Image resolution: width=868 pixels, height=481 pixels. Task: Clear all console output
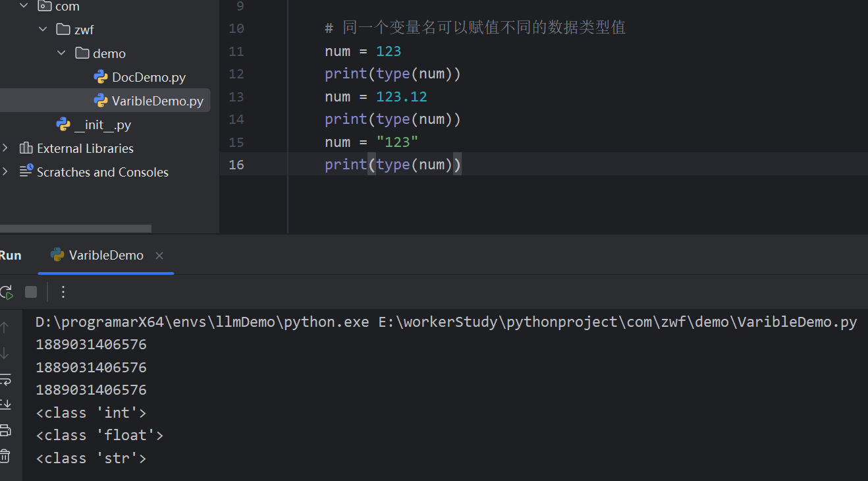[x=5, y=455]
